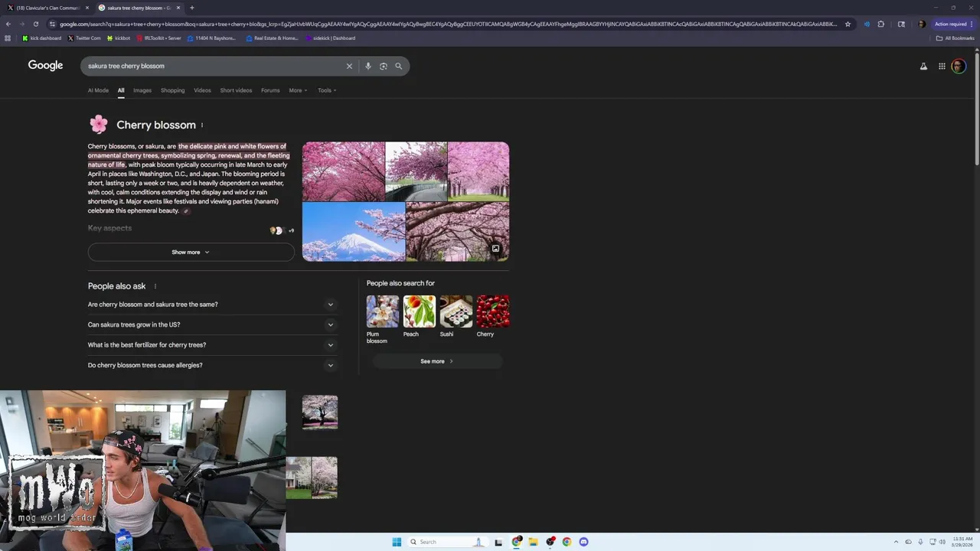
Task: Switch to the AI Mode tab
Action: 98,90
